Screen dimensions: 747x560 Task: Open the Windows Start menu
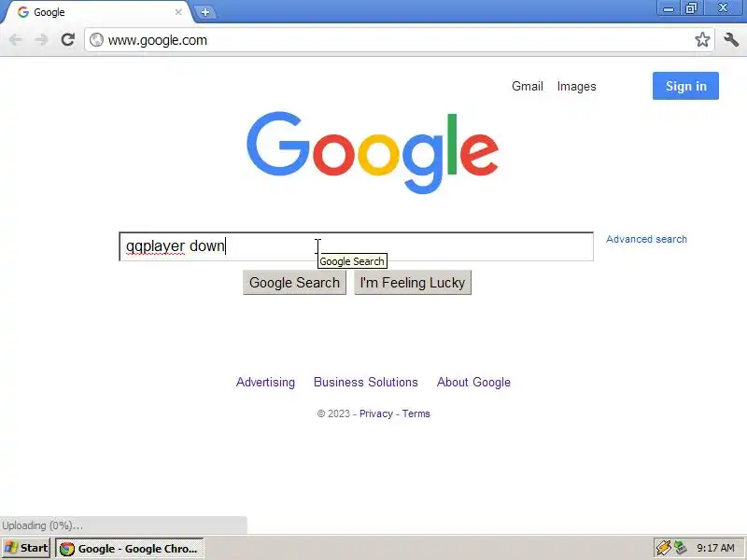(x=26, y=548)
